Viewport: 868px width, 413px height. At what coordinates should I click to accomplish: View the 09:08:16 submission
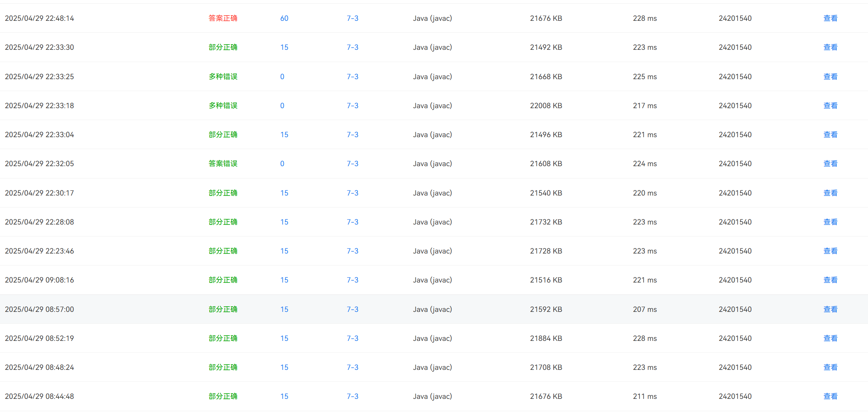click(830, 280)
